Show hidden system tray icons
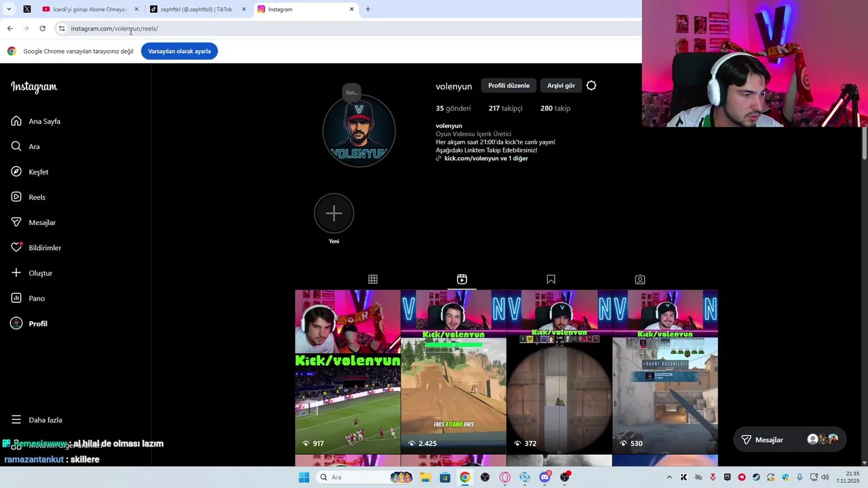Image resolution: width=868 pixels, height=488 pixels. click(669, 477)
